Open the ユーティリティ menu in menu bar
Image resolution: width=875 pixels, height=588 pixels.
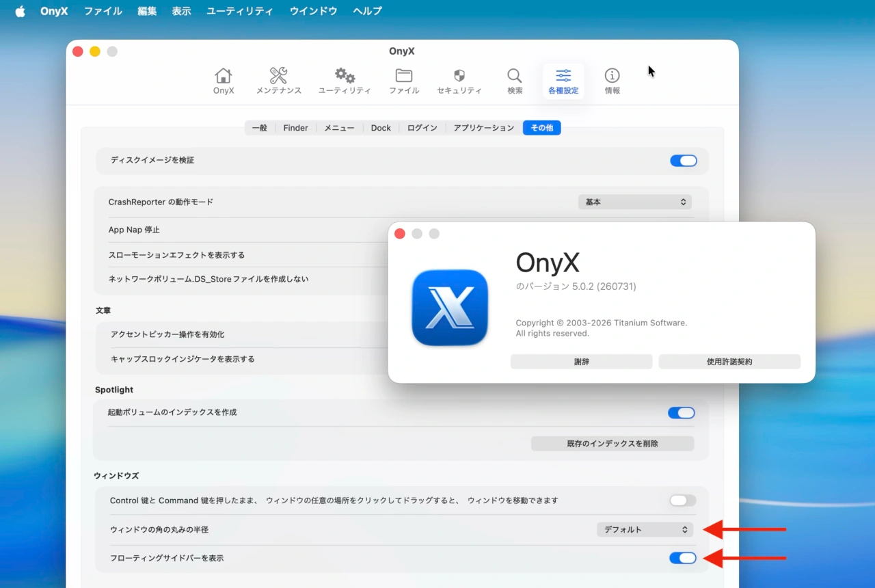[x=240, y=11]
